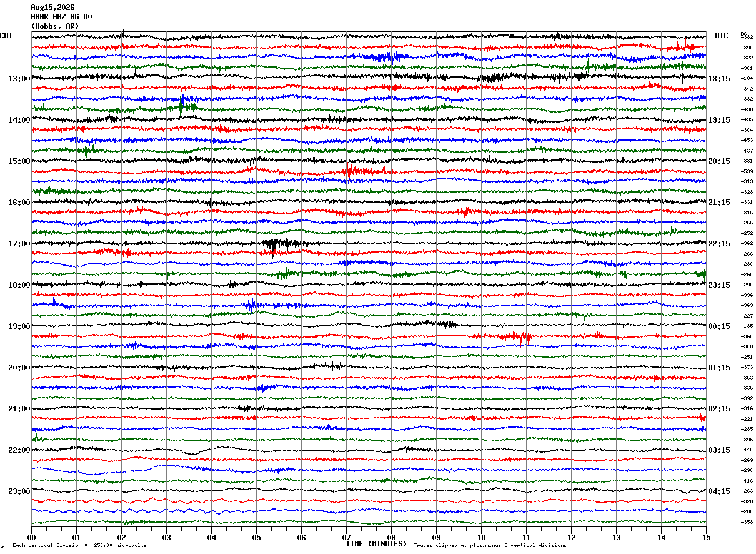This screenshot has width=756, height=554.
Task: Click minute '01' on the bottom time axis
Action: [x=76, y=537]
